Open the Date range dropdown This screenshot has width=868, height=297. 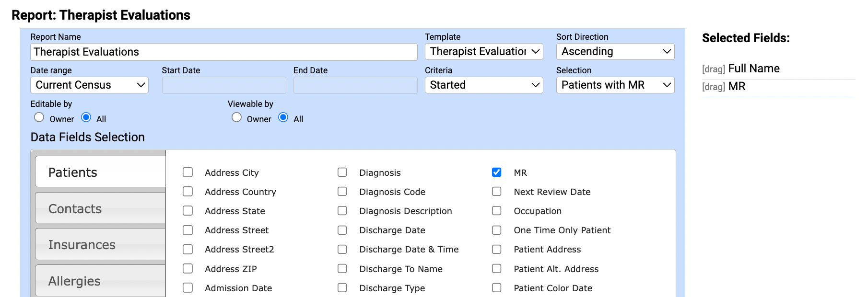tap(89, 85)
